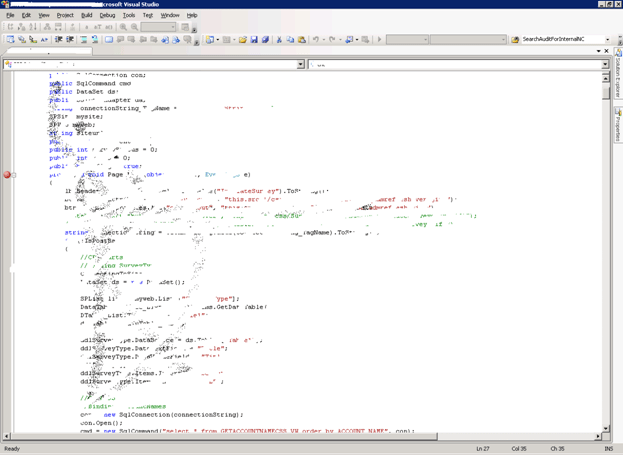Click the Undo arrow icon
Screen dimensions: 623x455
pyautogui.click(x=316, y=39)
